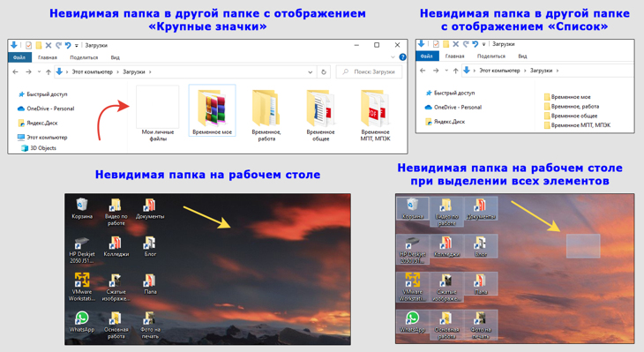Go up one level in list-view Explorer

coord(456,71)
